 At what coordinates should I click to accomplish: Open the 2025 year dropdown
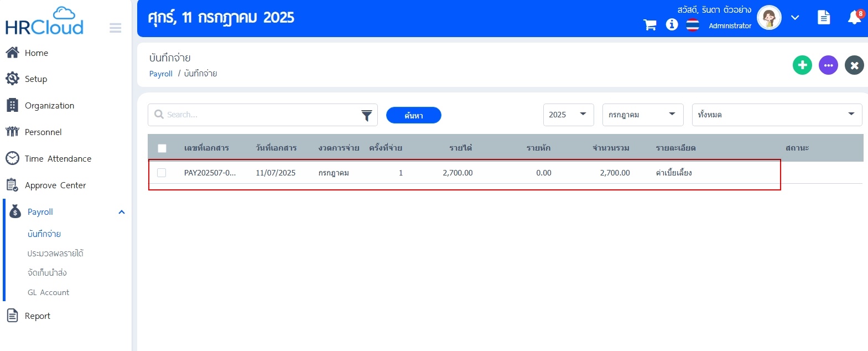[568, 115]
